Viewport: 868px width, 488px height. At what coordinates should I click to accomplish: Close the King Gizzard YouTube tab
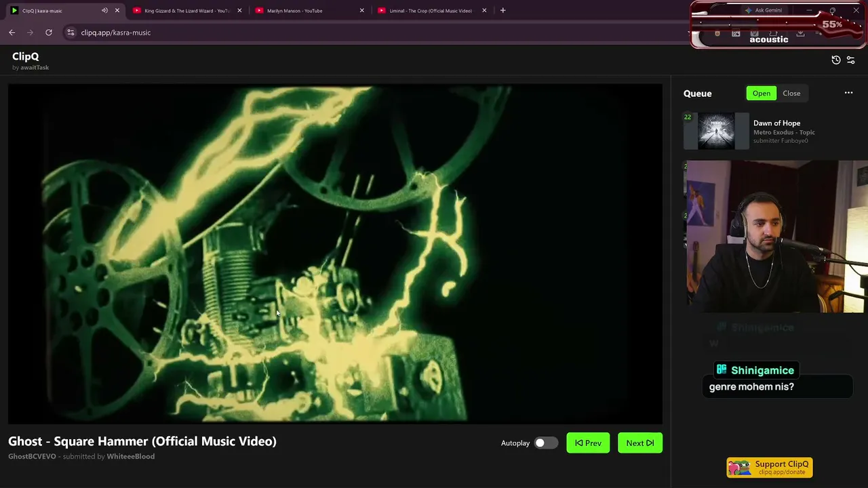[239, 11]
